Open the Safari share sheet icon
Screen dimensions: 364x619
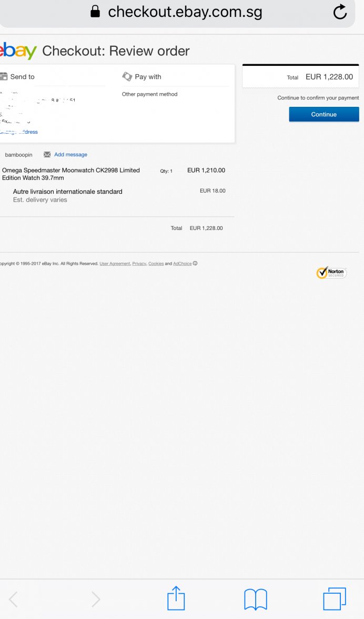(x=176, y=598)
